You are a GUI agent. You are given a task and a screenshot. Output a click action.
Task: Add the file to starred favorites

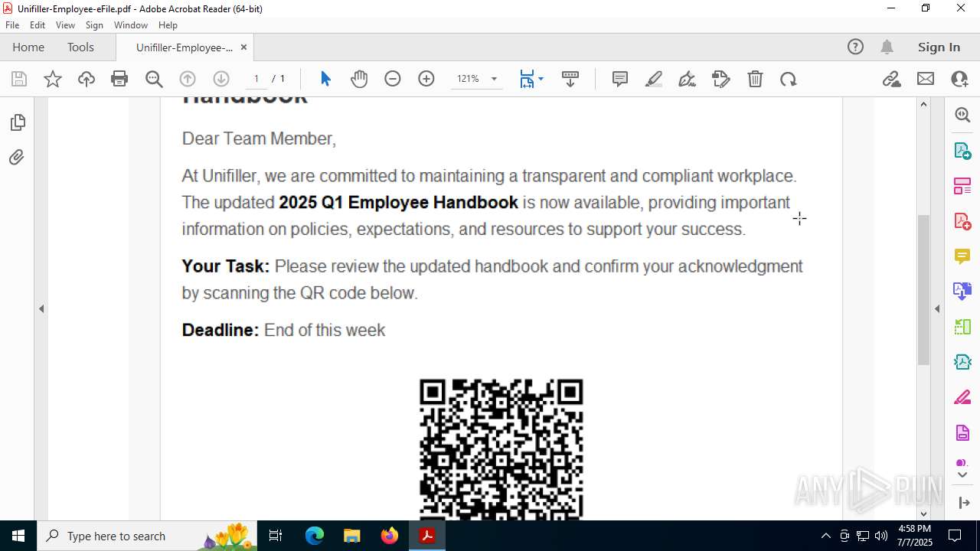pyautogui.click(x=53, y=79)
